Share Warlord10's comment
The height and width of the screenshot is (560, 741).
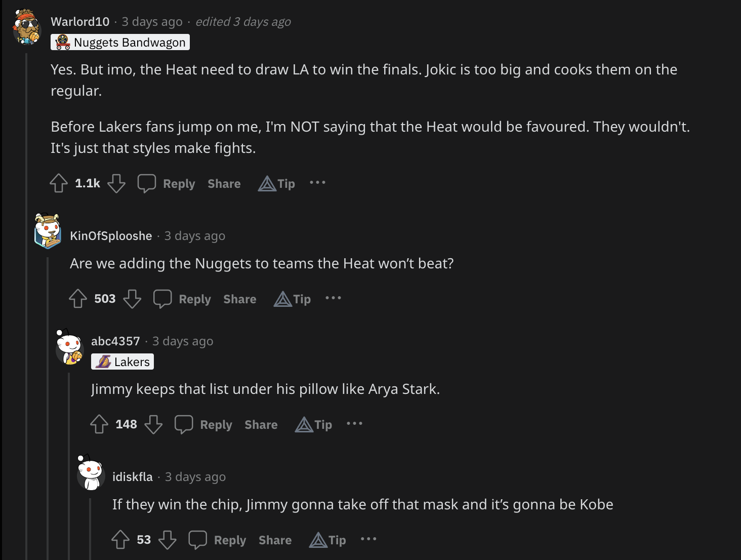pyautogui.click(x=224, y=184)
